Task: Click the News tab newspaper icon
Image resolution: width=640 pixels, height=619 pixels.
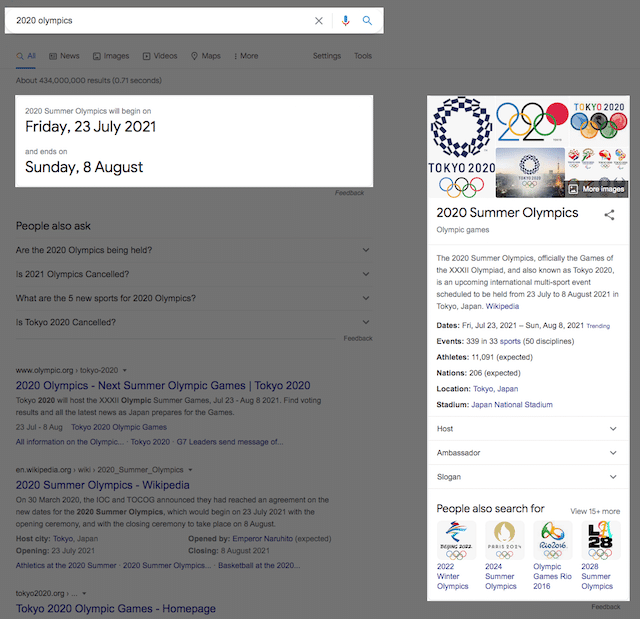Action: (x=53, y=56)
